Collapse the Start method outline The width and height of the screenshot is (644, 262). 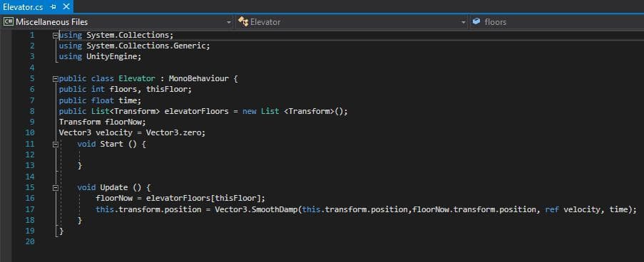(56, 145)
